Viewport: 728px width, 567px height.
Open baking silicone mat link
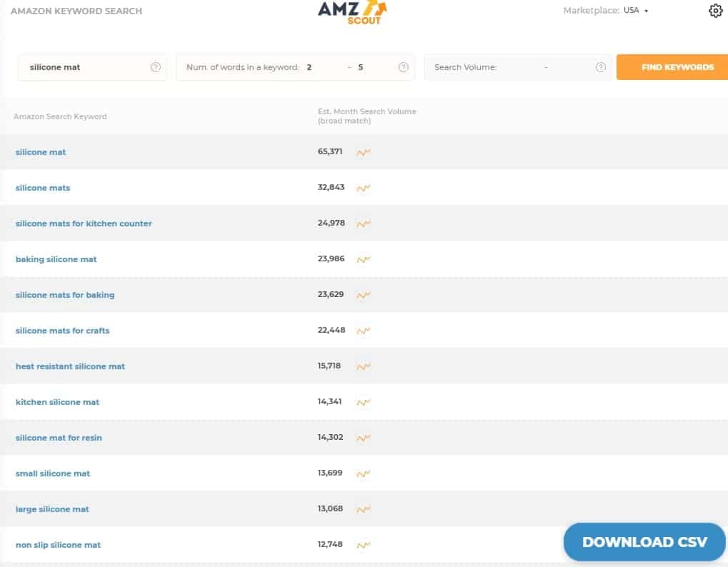point(56,259)
